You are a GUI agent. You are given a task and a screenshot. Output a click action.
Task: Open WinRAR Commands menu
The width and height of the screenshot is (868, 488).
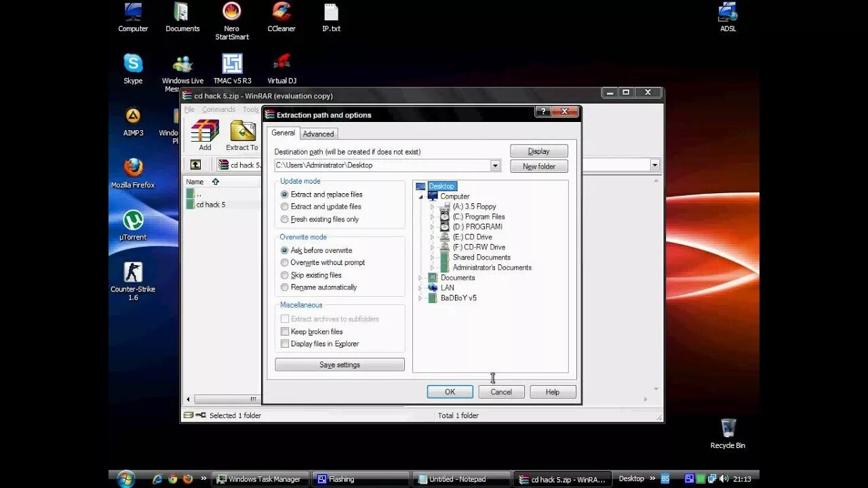pos(218,110)
